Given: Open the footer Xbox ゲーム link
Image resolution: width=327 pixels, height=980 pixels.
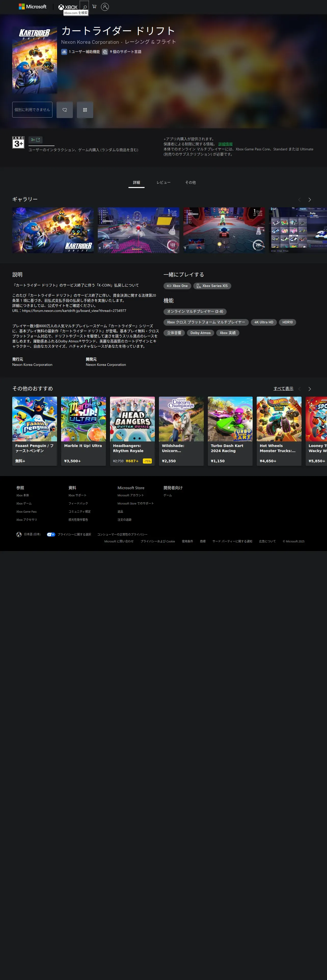Looking at the screenshot, I should point(24,503).
